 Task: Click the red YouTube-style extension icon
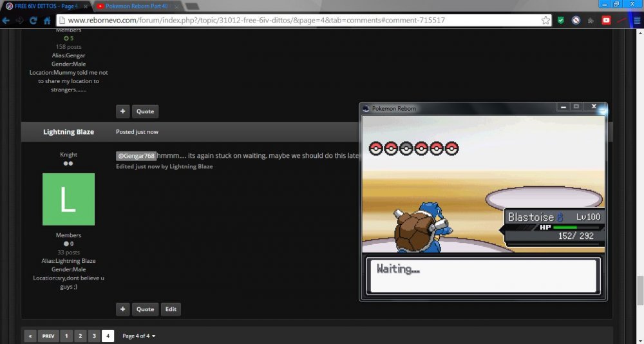coord(606,20)
